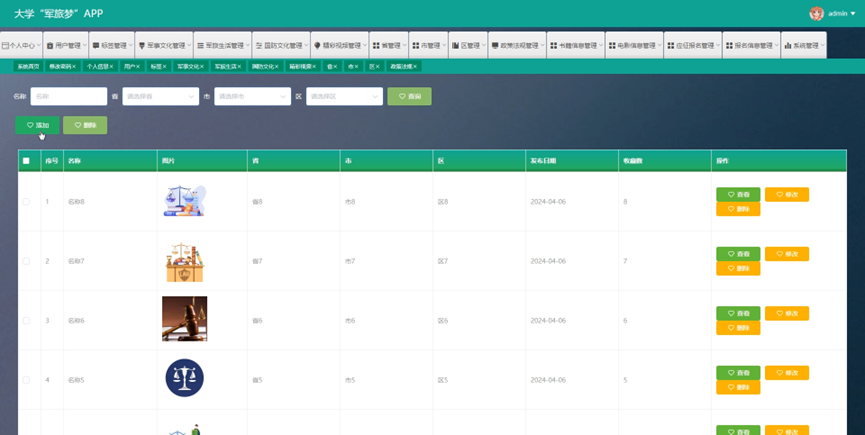Image resolution: width=865 pixels, height=435 pixels.
Task: Click the 大学“军旅梦”APP title
Action: pyautogui.click(x=58, y=14)
